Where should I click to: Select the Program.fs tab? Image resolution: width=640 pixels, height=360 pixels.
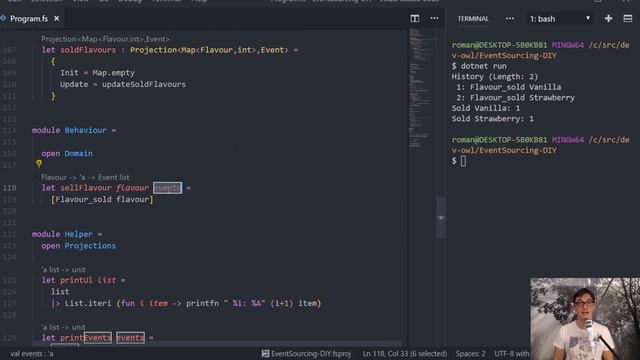pos(29,18)
